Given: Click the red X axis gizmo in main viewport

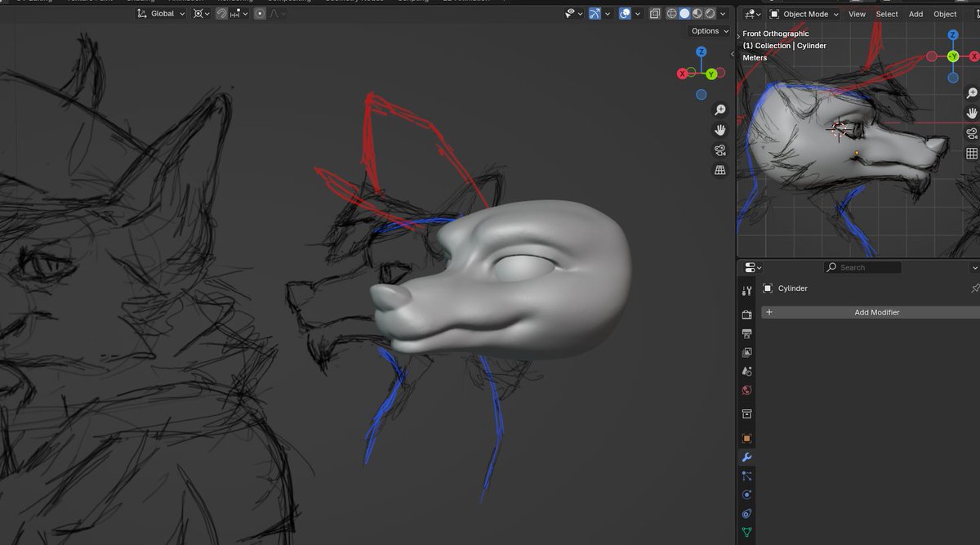Looking at the screenshot, I should coord(683,74).
